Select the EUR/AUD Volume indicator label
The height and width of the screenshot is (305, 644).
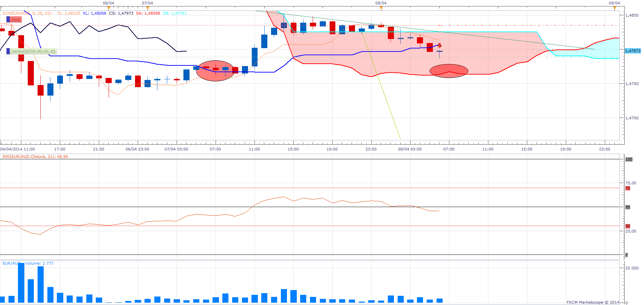point(28,263)
